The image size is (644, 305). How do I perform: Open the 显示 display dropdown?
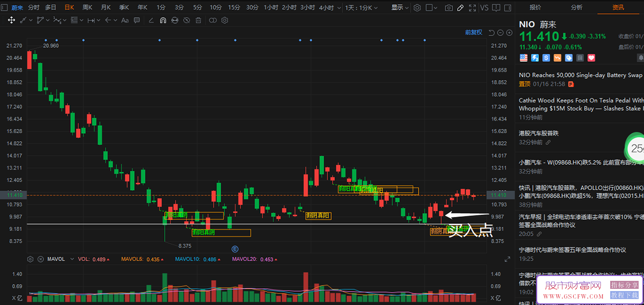coord(400,8)
